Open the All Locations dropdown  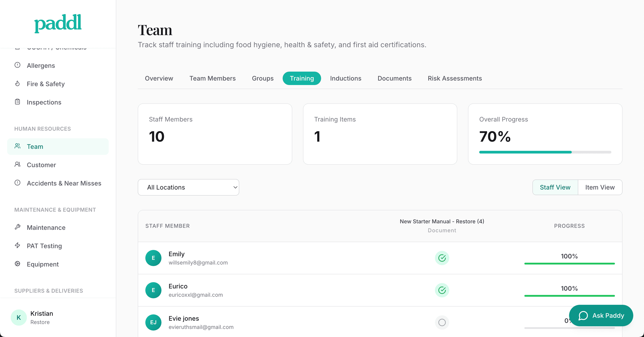tap(188, 187)
